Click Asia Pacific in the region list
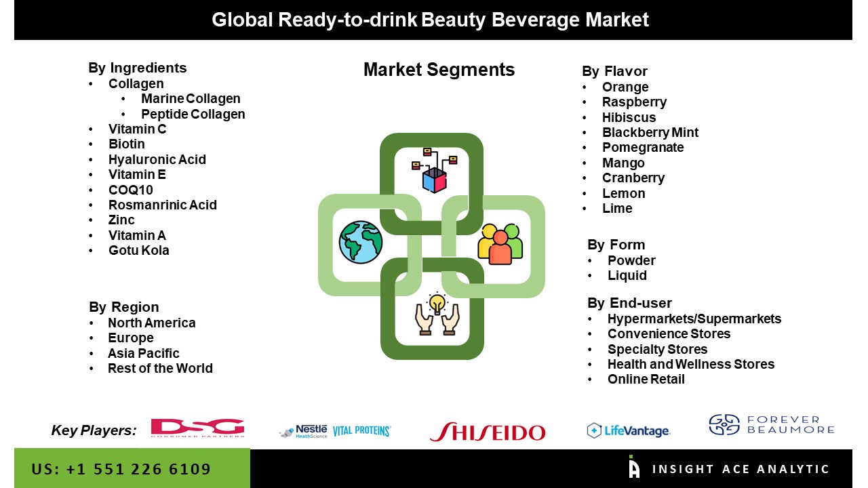This screenshot has height=488, width=868. point(143,353)
